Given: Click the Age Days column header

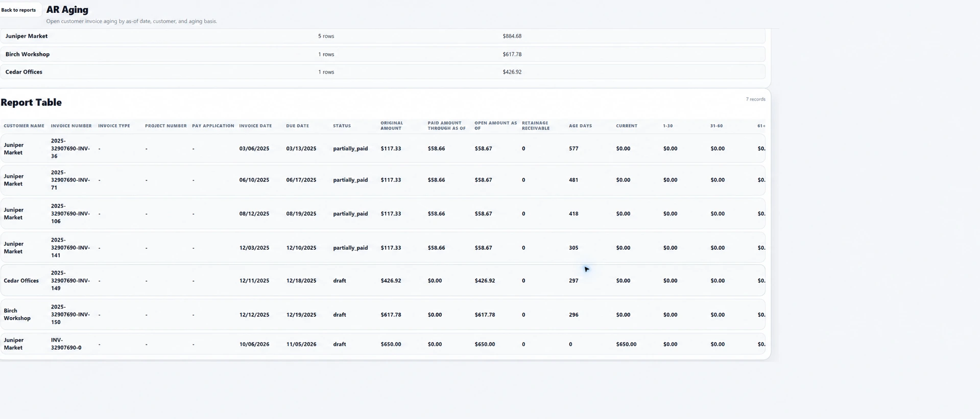Looking at the screenshot, I should tap(581, 126).
